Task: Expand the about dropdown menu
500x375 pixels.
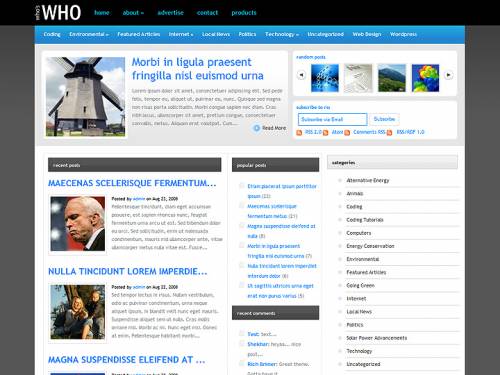Action: point(133,13)
